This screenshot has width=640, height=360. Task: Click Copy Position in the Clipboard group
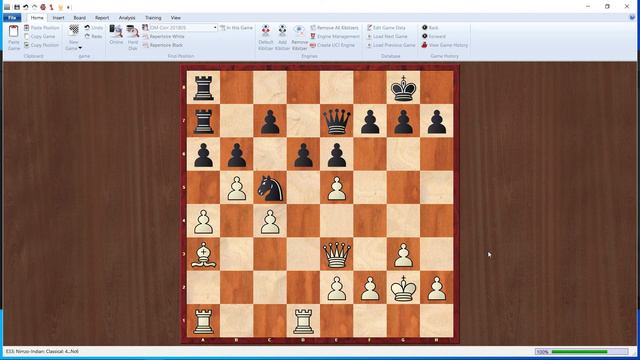[42, 45]
